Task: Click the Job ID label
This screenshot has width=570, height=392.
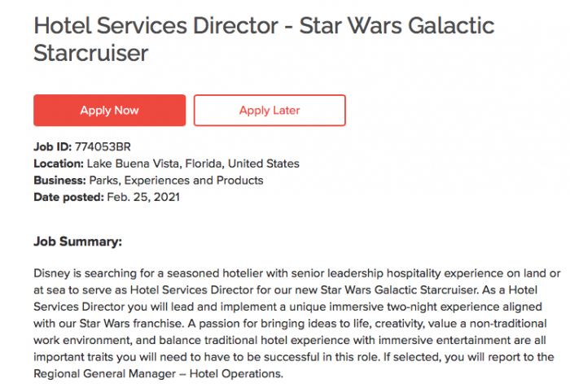Action: (x=53, y=147)
